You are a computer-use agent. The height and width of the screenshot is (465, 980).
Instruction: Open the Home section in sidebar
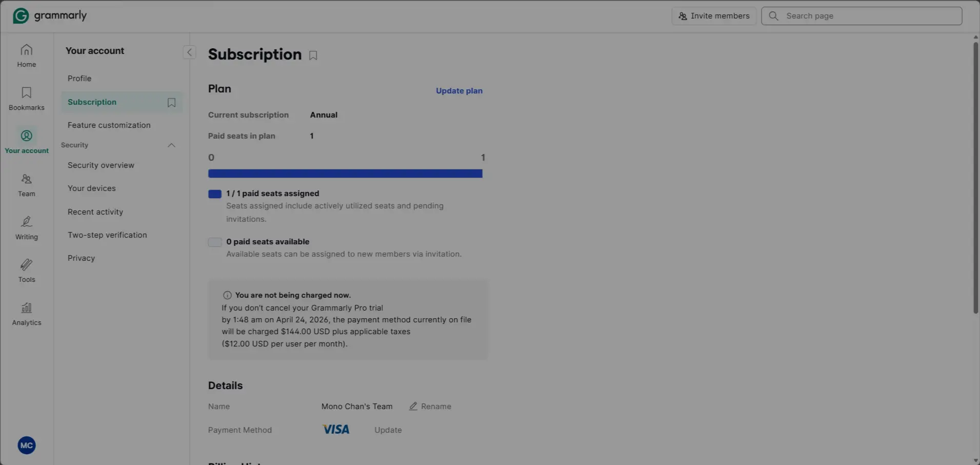(26, 56)
